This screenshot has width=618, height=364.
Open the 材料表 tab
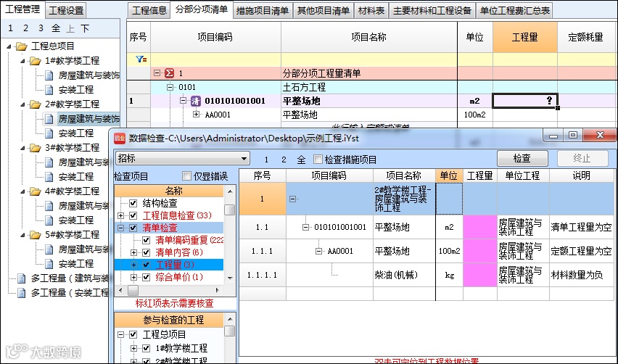coord(371,11)
